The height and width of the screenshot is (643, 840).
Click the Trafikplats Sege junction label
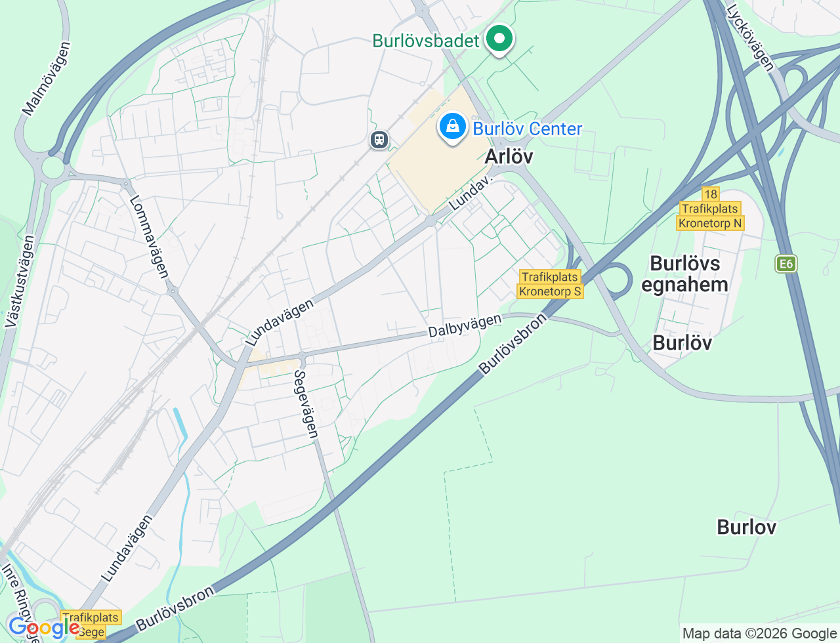91,625
